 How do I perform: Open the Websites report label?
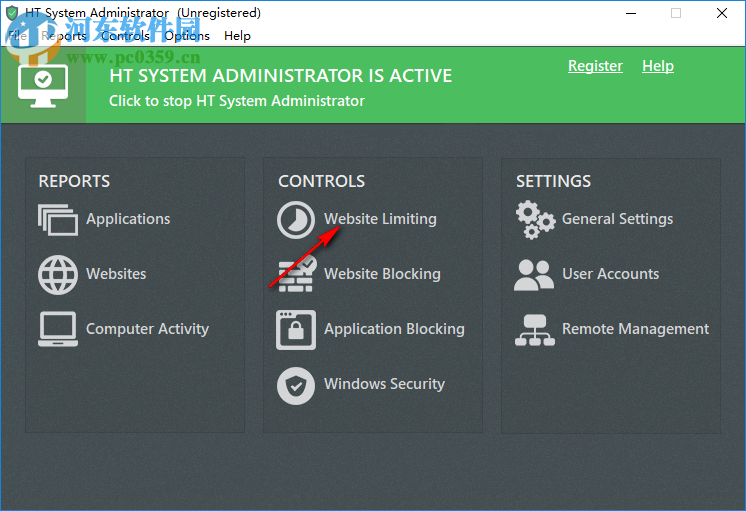(116, 274)
